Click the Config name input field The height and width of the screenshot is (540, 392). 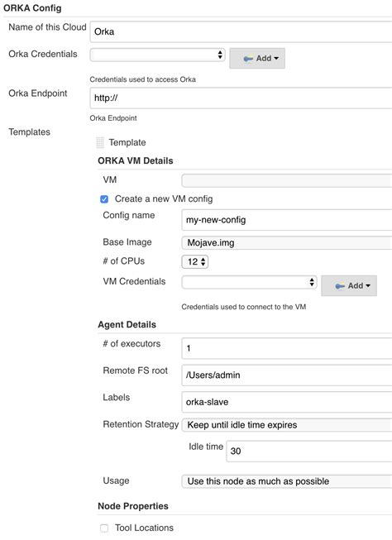tap(287, 220)
